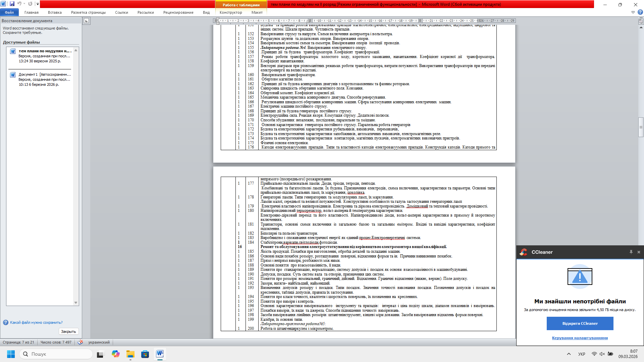This screenshot has height=362, width=644.
Task: Toggle the ruler button above scrollbar
Action: click(x=641, y=21)
